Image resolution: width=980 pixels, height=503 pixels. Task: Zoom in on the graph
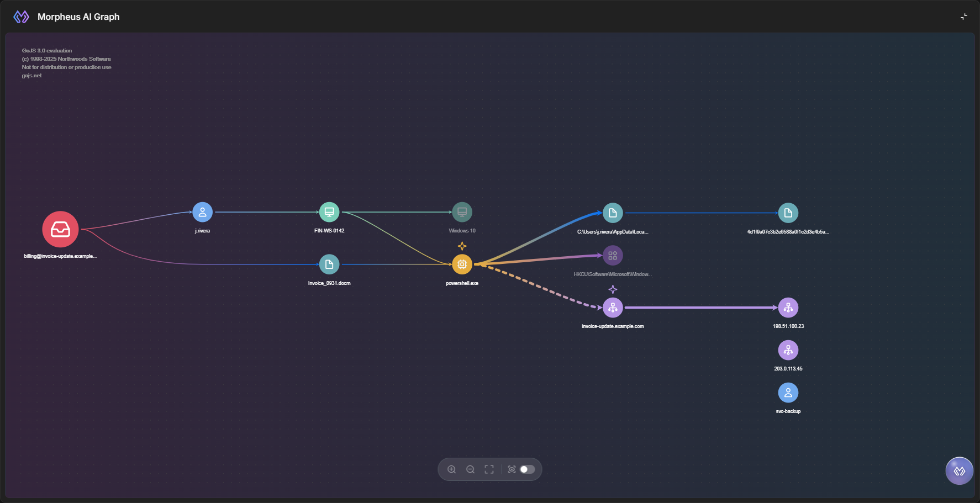click(x=451, y=469)
